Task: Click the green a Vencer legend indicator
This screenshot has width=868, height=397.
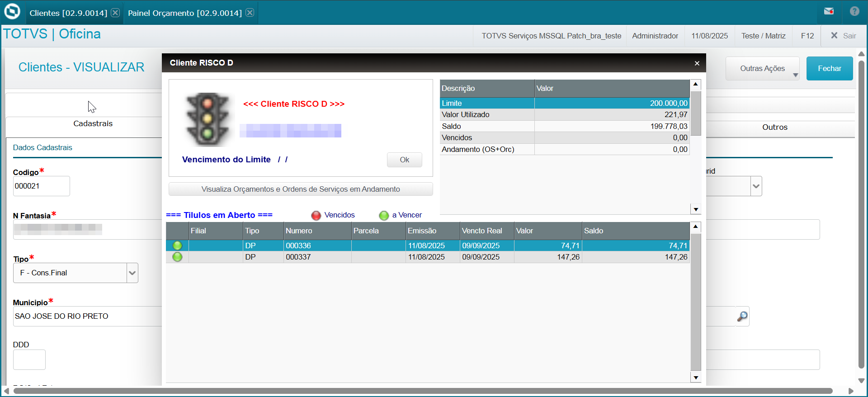Action: point(384,215)
